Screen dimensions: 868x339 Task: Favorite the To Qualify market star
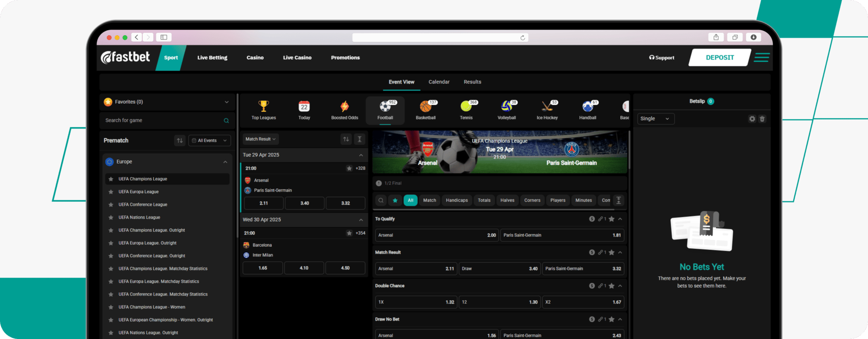(611, 219)
